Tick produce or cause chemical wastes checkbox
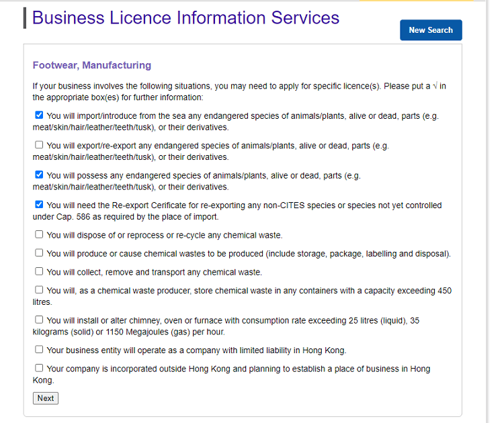Screen dimensions: 504x423 pos(39,253)
